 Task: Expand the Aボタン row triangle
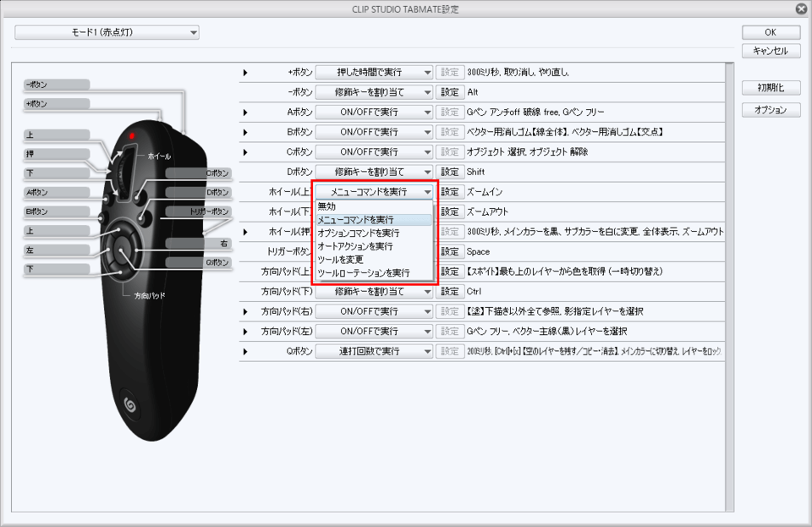(245, 113)
